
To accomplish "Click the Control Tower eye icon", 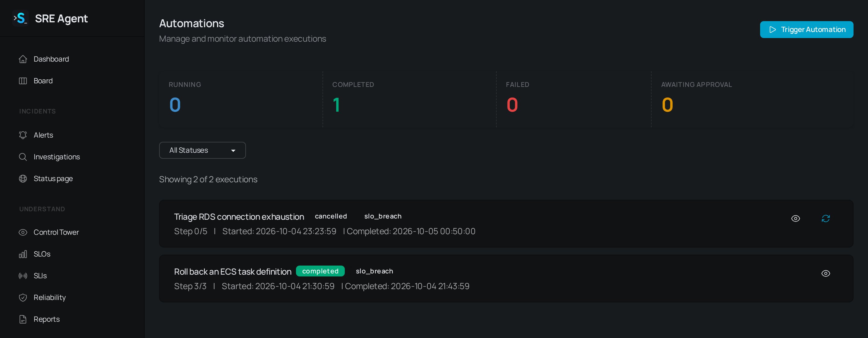I will click(x=23, y=232).
